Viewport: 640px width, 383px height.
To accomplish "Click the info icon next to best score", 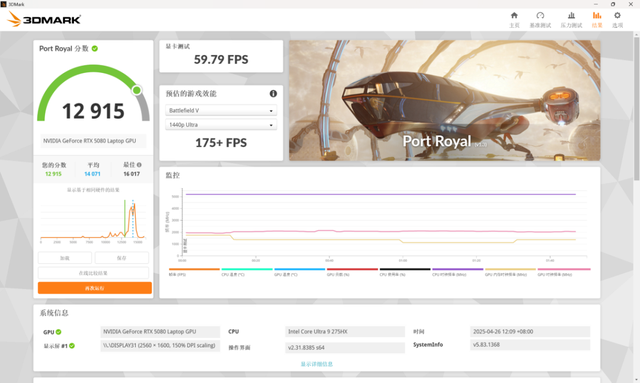I will tap(139, 165).
